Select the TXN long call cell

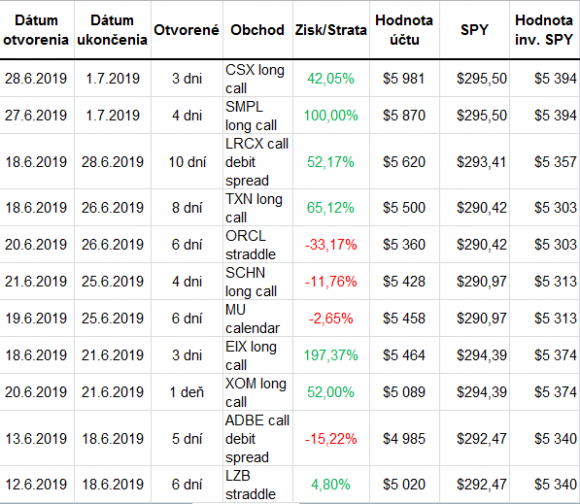point(258,207)
